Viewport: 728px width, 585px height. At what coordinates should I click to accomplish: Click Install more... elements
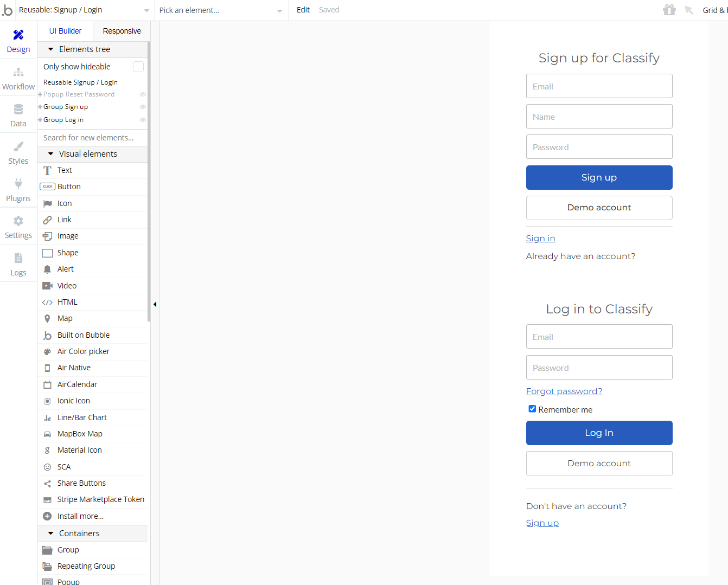93,516
